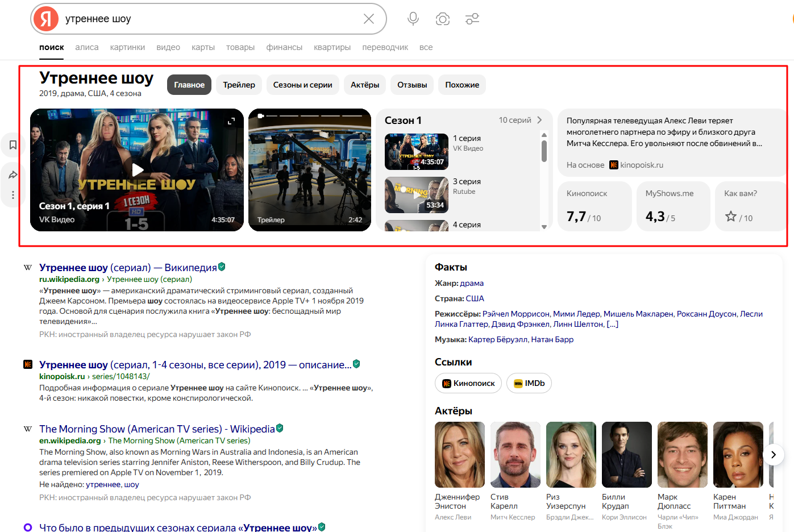Expand video to fullscreen icon
This screenshot has width=794, height=532.
[231, 121]
